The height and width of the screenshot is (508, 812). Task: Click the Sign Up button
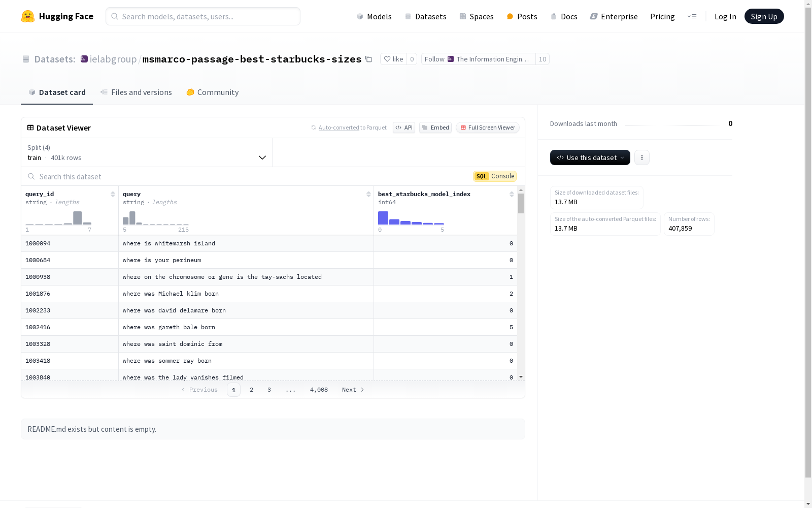click(x=764, y=16)
